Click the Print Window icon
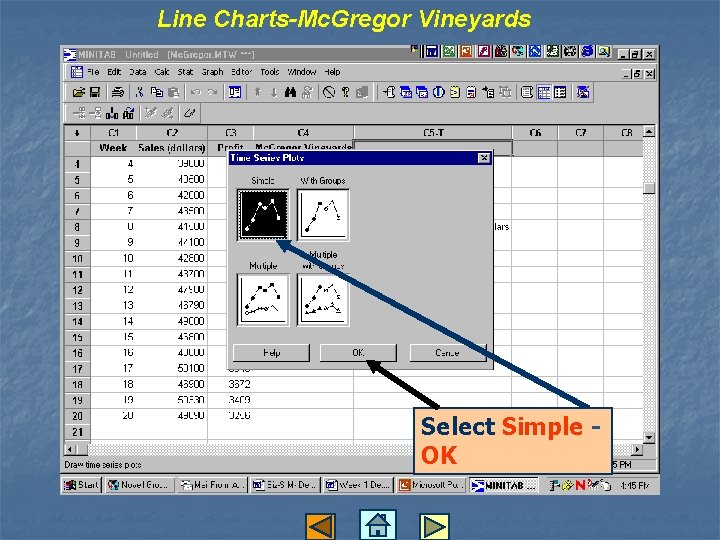The image size is (720, 540). (118, 92)
